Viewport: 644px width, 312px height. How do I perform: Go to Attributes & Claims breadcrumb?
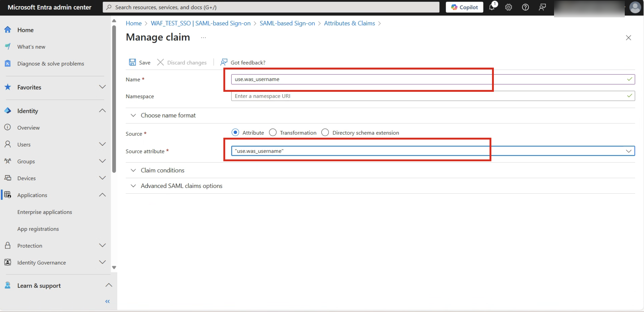tap(349, 23)
